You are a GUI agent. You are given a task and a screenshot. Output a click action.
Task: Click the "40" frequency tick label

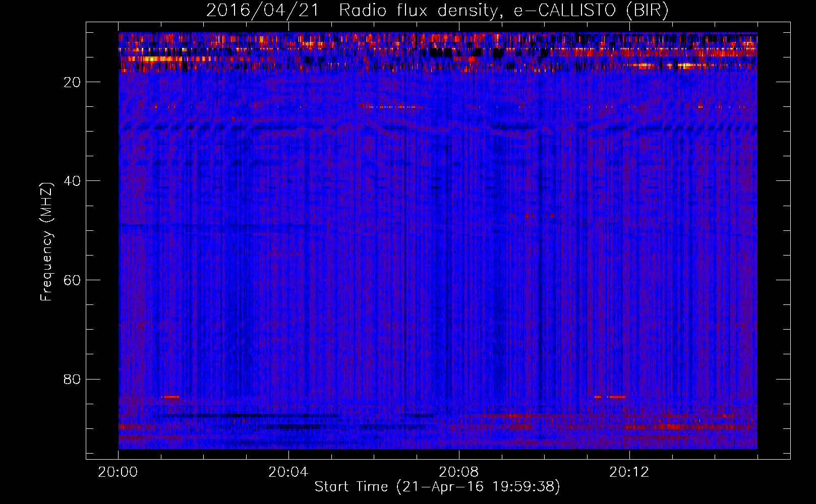point(73,181)
